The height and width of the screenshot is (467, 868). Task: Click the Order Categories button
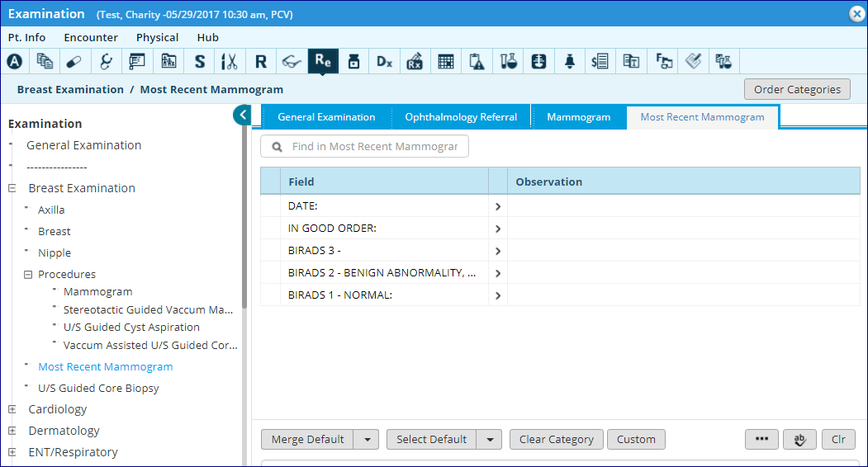797,90
